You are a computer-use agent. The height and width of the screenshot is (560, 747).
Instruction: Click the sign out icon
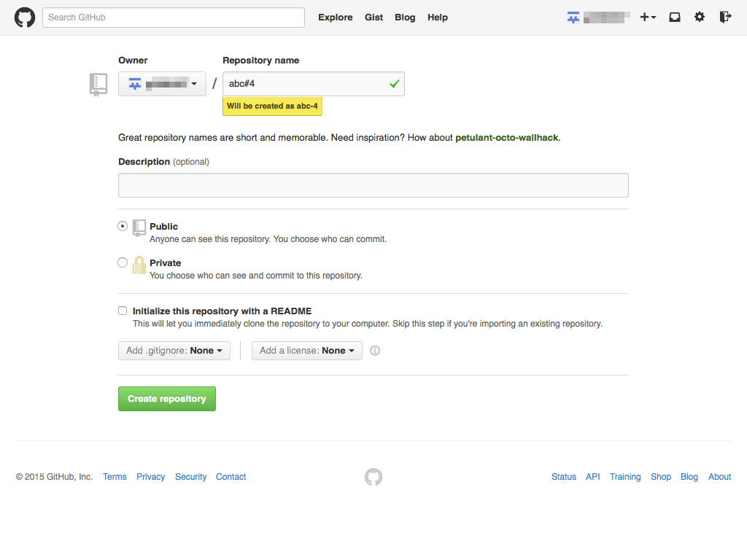click(724, 17)
